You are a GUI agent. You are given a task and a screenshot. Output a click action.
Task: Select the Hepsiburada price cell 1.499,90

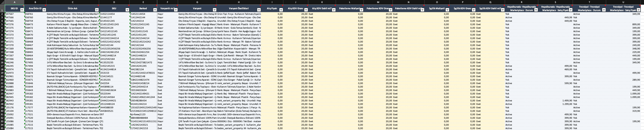[x=555, y=100]
